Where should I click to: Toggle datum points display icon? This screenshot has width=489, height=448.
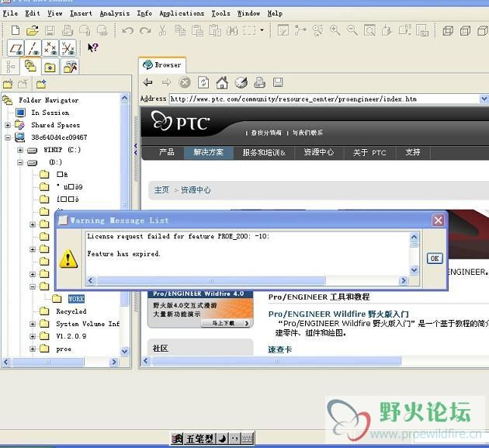(50, 48)
